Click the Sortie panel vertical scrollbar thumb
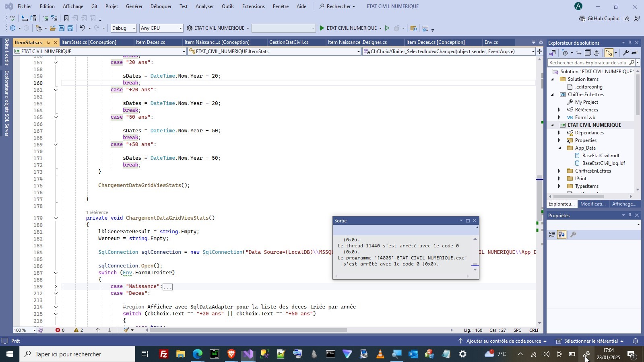The height and width of the screenshot is (362, 644). point(475,265)
